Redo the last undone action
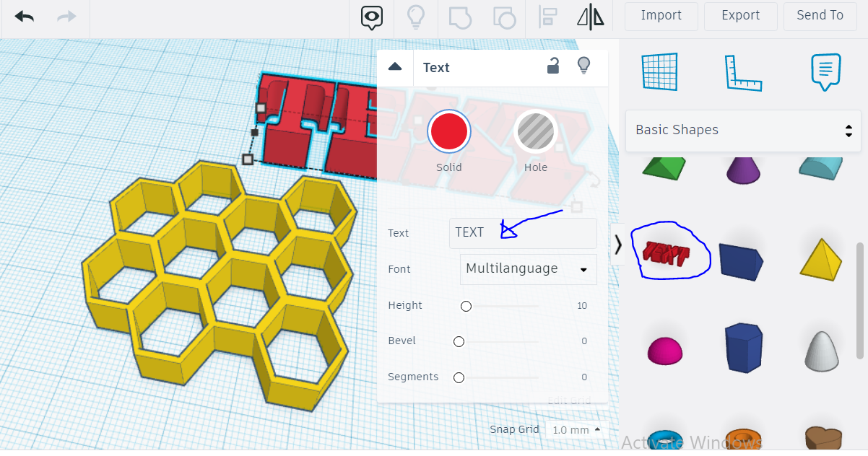Viewport: 868px width, 456px height. pyautogui.click(x=66, y=16)
